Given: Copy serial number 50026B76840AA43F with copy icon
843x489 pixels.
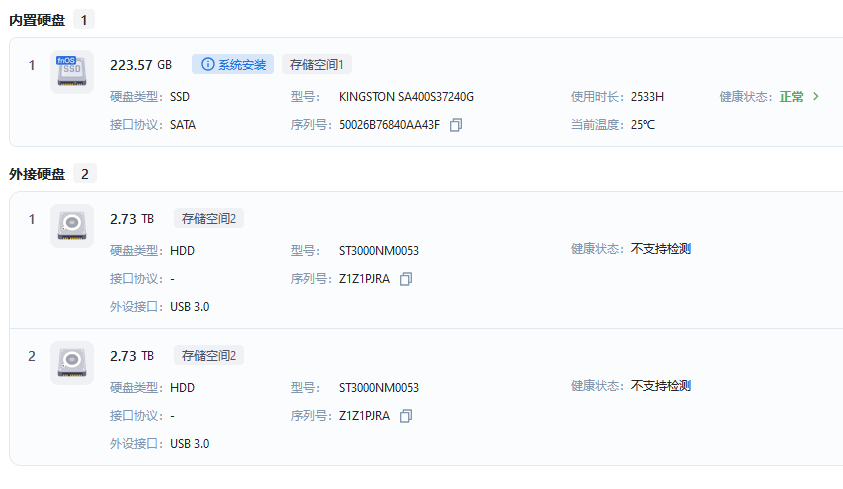Looking at the screenshot, I should [456, 125].
